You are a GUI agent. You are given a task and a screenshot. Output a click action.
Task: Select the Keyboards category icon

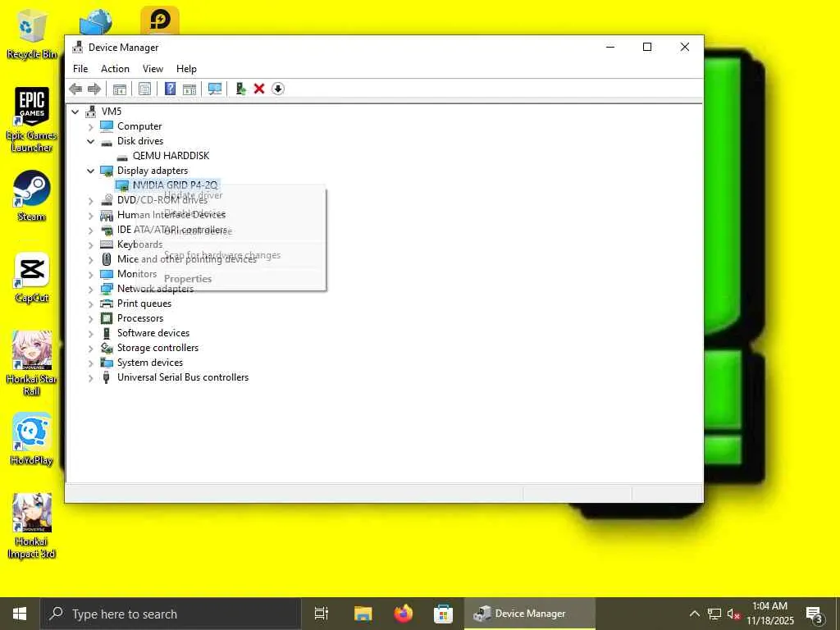107,244
